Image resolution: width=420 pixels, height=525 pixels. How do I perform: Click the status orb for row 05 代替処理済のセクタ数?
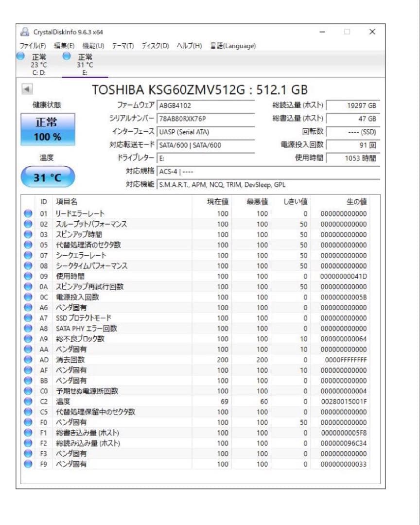28,245
